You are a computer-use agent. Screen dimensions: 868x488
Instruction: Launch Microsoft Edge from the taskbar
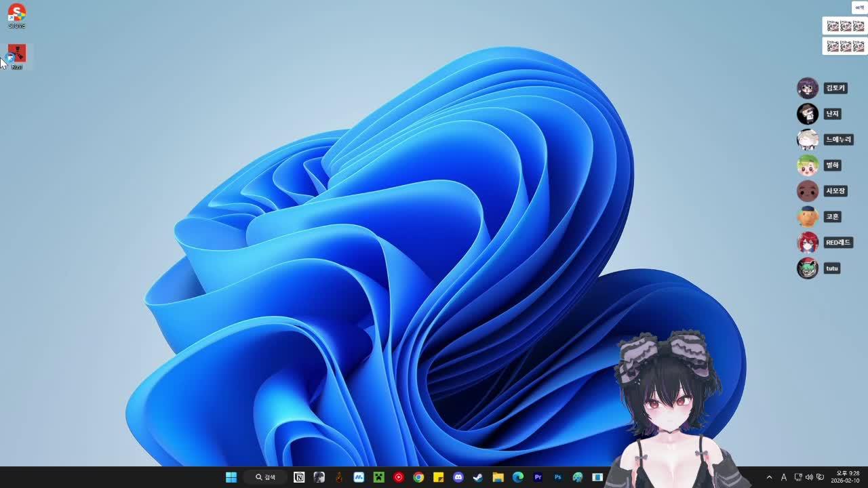click(x=517, y=476)
